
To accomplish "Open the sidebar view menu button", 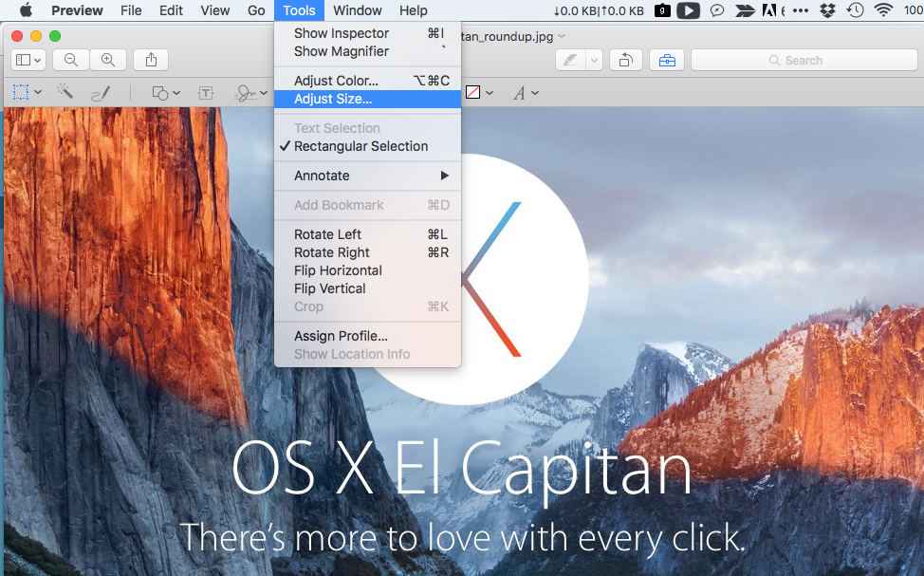I will tap(28, 60).
